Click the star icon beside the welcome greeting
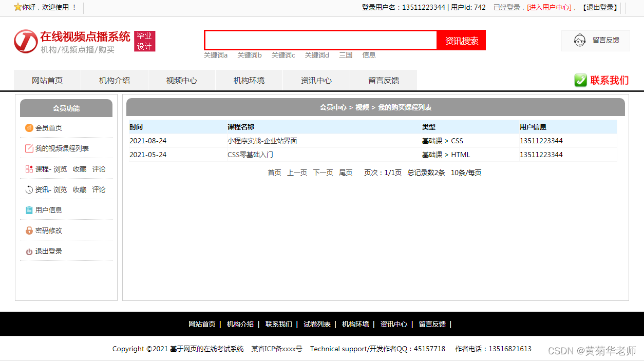This screenshot has height=361, width=644. [17, 7]
